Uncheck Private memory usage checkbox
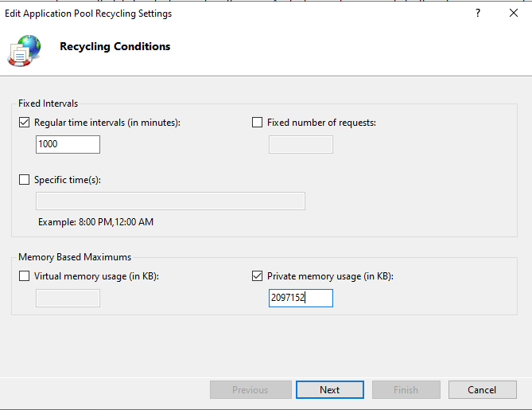Image resolution: width=532 pixels, height=410 pixels. point(257,275)
